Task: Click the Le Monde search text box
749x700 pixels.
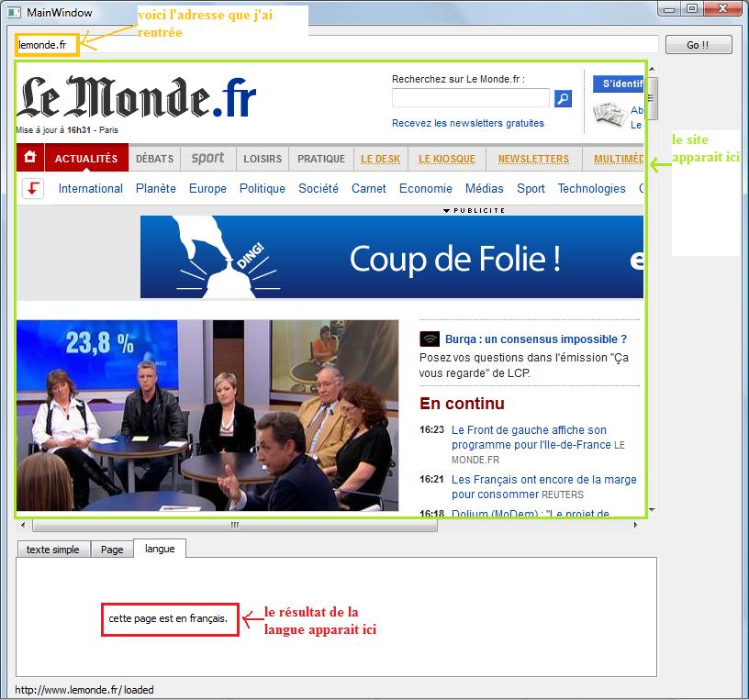Action: pos(471,98)
